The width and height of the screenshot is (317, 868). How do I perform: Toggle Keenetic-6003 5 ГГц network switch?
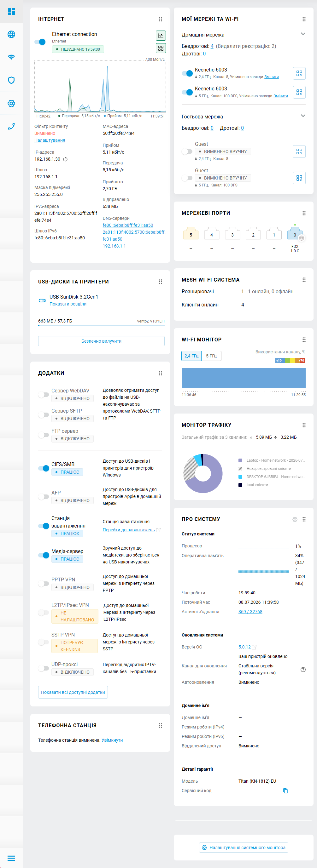[x=187, y=92]
